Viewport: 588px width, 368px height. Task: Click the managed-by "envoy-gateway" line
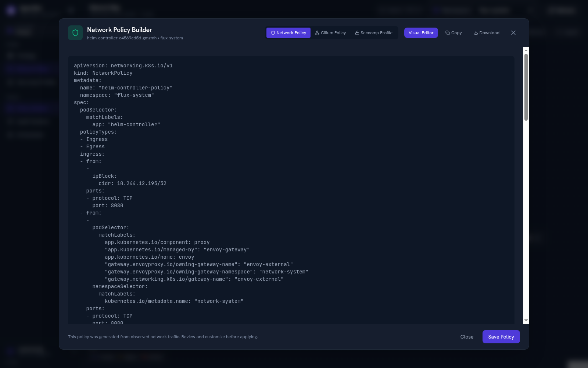point(177,250)
